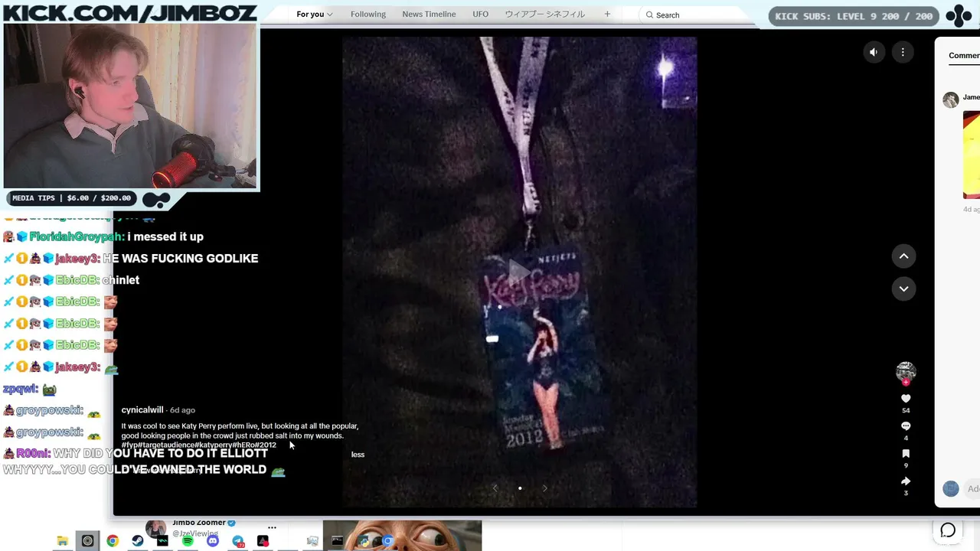Viewport: 980px width, 551px height.
Task: Share the video with the arrow icon
Action: (x=906, y=481)
